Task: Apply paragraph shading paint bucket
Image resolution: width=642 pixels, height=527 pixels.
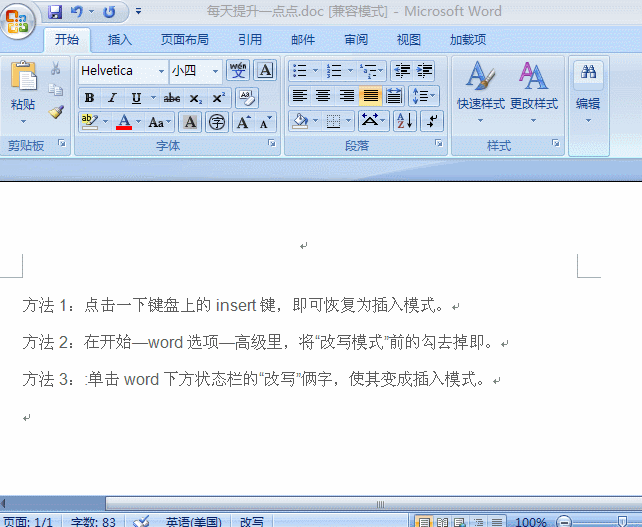Action: (300, 121)
